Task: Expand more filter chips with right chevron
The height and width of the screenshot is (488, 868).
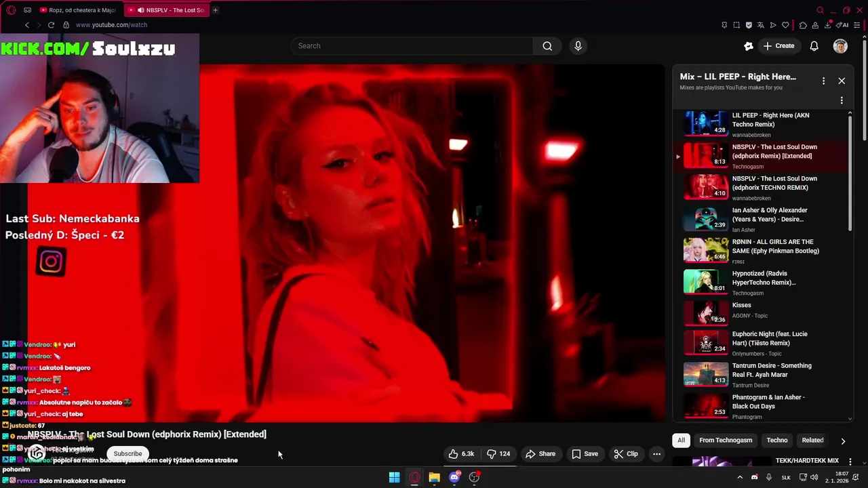Action: tap(843, 441)
